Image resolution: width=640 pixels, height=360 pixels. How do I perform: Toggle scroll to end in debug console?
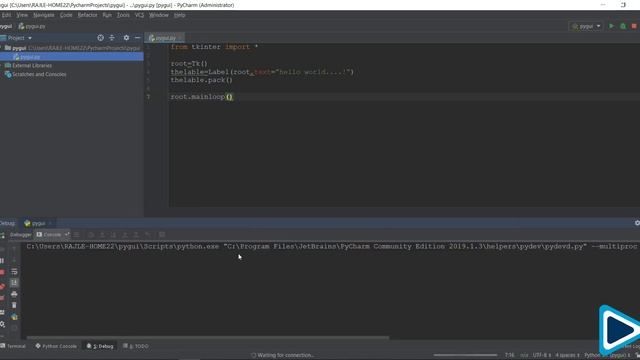point(14,282)
